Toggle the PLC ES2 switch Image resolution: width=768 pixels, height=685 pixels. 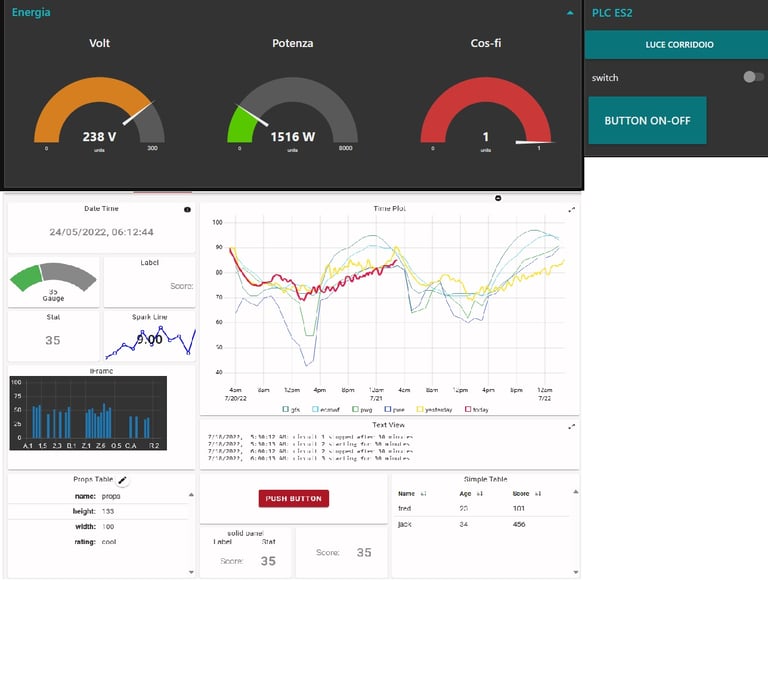pos(753,77)
